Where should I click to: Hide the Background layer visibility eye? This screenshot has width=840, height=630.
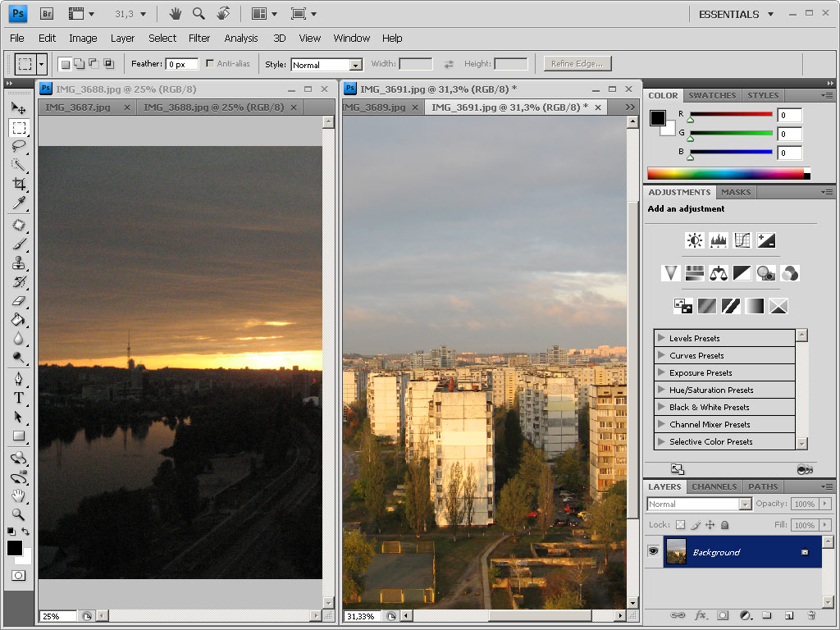click(x=653, y=552)
